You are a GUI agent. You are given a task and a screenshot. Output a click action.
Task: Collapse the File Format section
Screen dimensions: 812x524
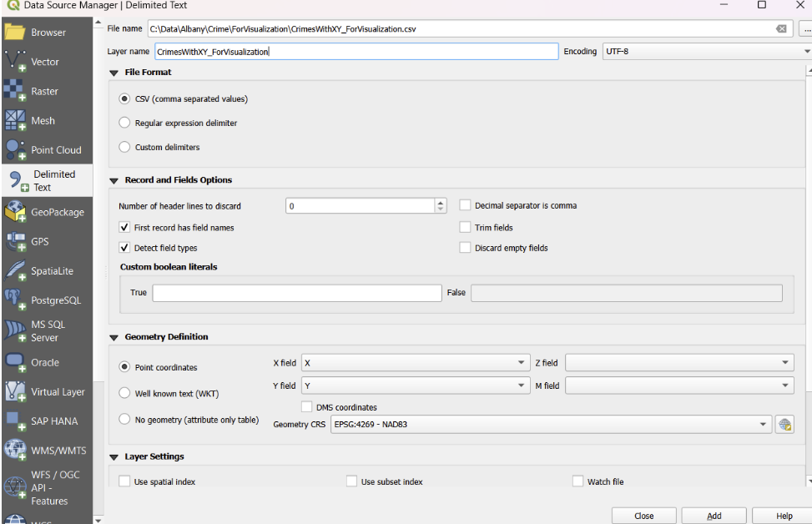[x=114, y=73]
